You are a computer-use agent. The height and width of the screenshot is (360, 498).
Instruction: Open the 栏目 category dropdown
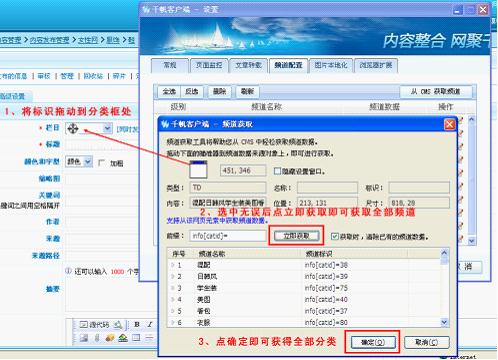[x=107, y=128]
